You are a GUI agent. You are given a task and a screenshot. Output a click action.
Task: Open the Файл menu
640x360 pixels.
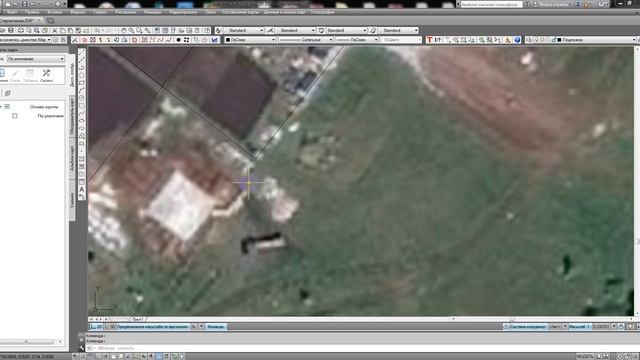point(12,12)
